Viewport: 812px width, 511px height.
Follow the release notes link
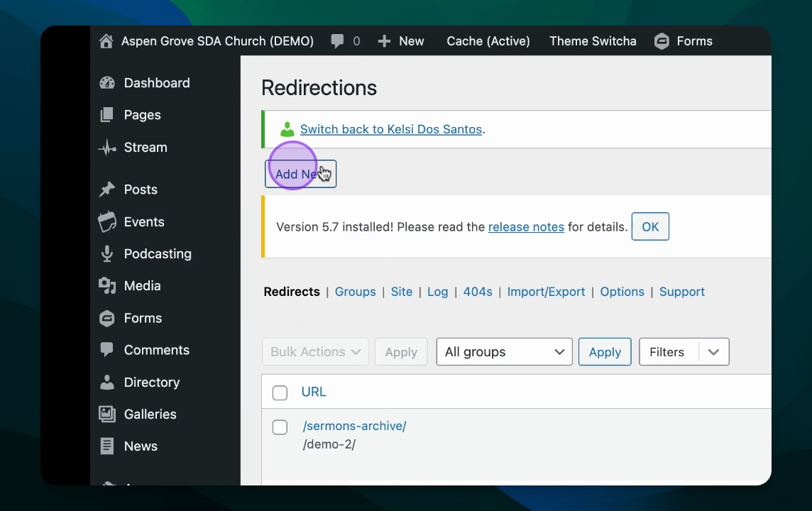526,227
